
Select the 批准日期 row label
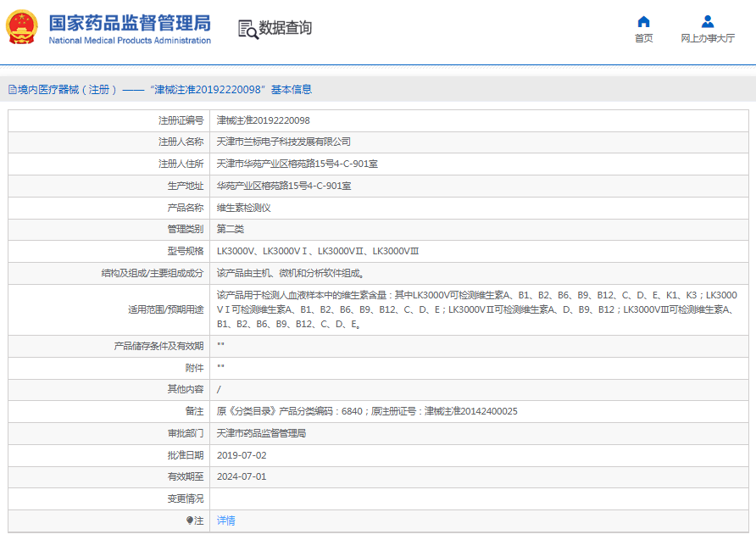186,455
